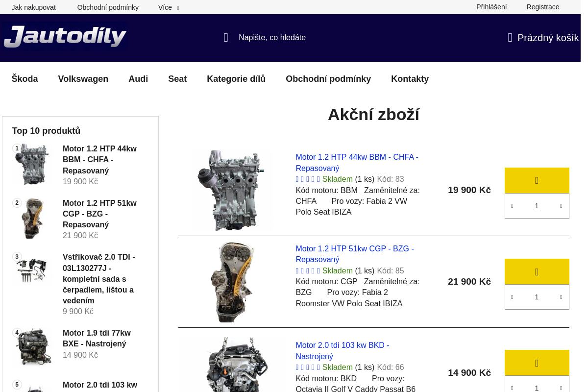Open Top 10 thumbnail number 4

[32, 347]
